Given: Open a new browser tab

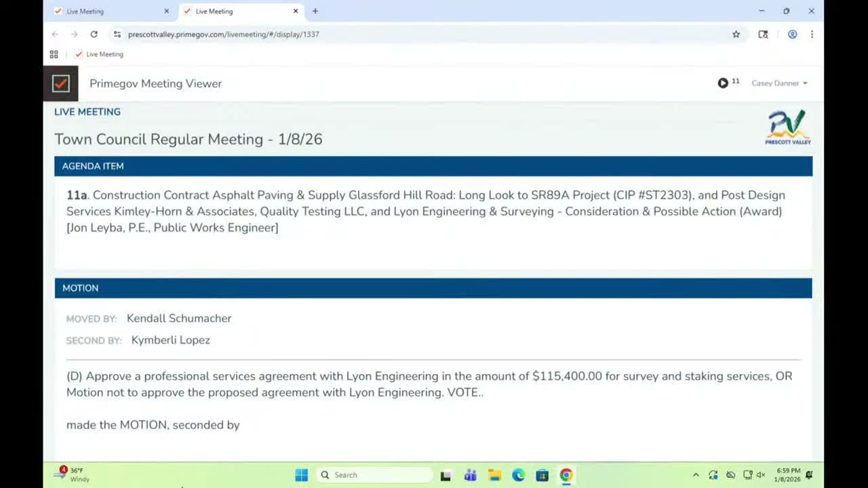Looking at the screenshot, I should 315,11.
